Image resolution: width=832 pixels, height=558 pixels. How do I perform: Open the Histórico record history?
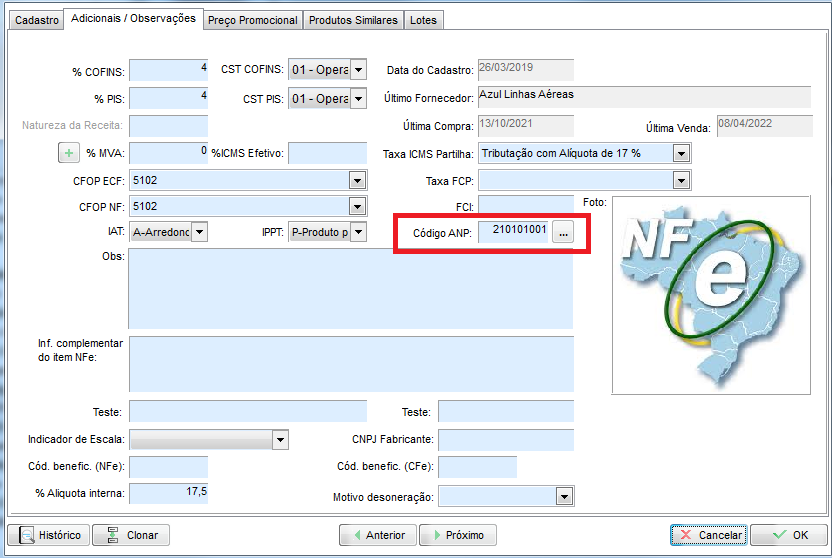coord(49,535)
